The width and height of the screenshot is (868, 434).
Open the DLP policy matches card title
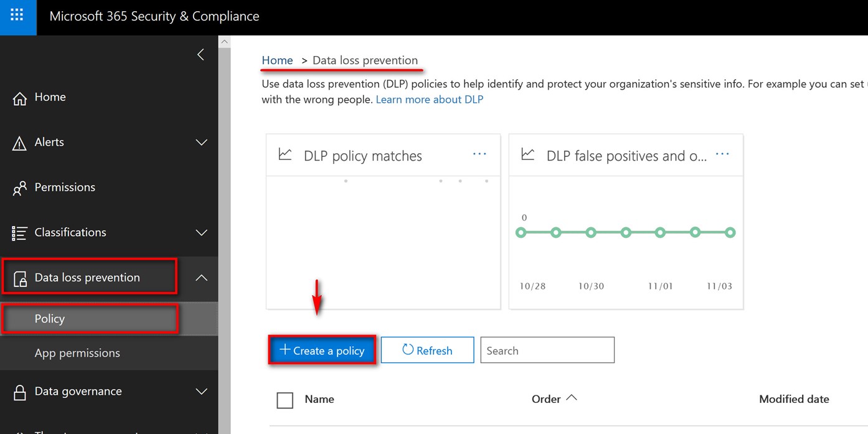(363, 156)
